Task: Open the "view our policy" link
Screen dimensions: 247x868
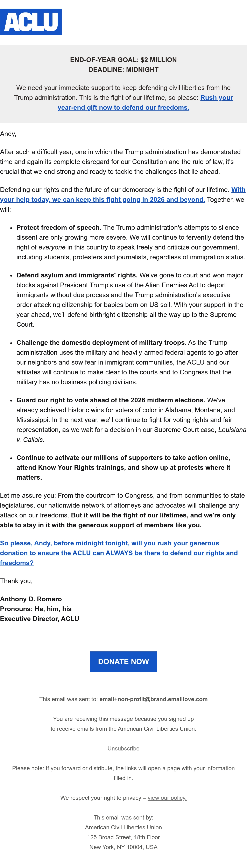Action: pos(167,798)
